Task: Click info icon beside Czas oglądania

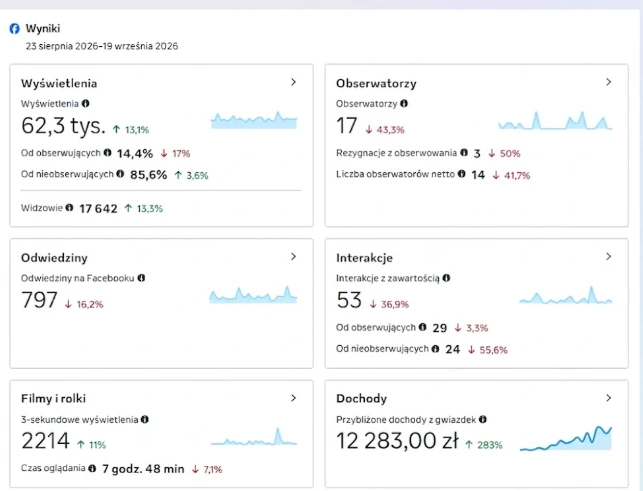Action: click(x=92, y=468)
